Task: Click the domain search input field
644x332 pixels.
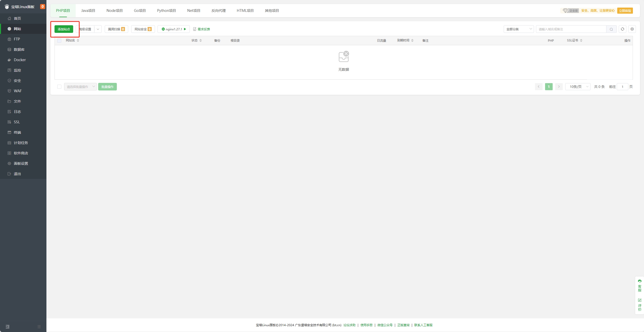Action: pos(571,29)
